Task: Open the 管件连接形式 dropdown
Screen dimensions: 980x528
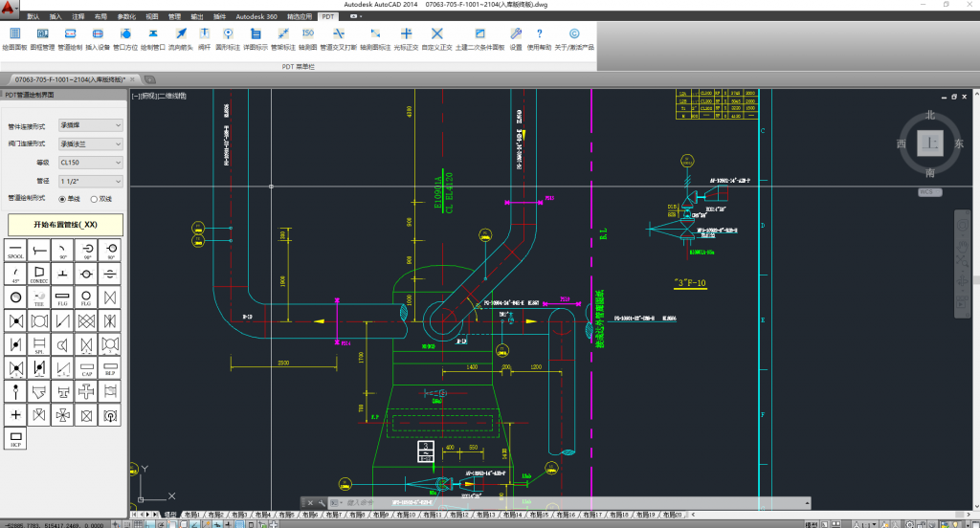Action: [x=91, y=125]
